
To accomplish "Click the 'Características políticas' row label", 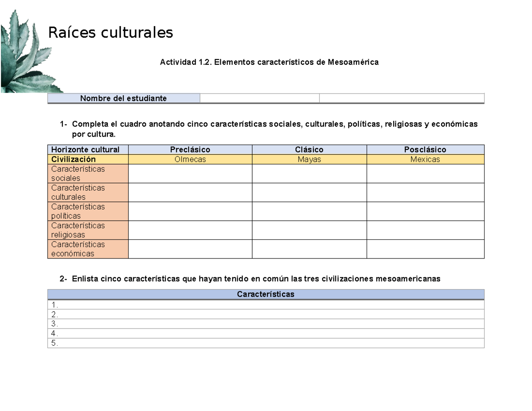I will click(x=88, y=211).
